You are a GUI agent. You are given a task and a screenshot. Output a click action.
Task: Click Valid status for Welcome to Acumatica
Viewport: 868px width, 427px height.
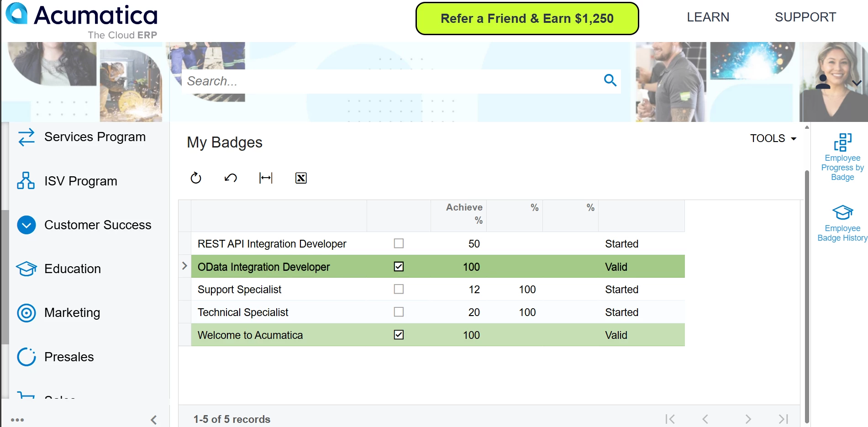(x=616, y=335)
